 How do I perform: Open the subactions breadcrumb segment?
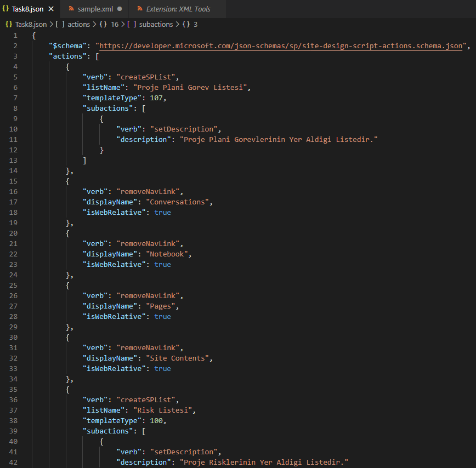click(156, 24)
